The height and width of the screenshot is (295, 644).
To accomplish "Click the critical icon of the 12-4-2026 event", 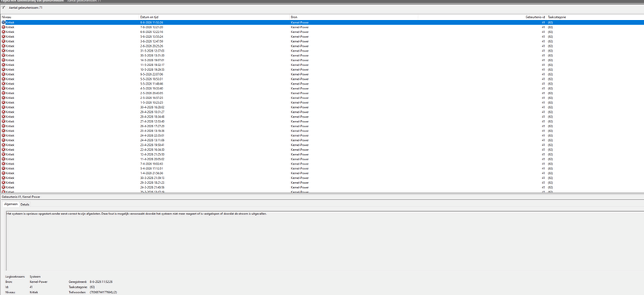I will point(4,154).
